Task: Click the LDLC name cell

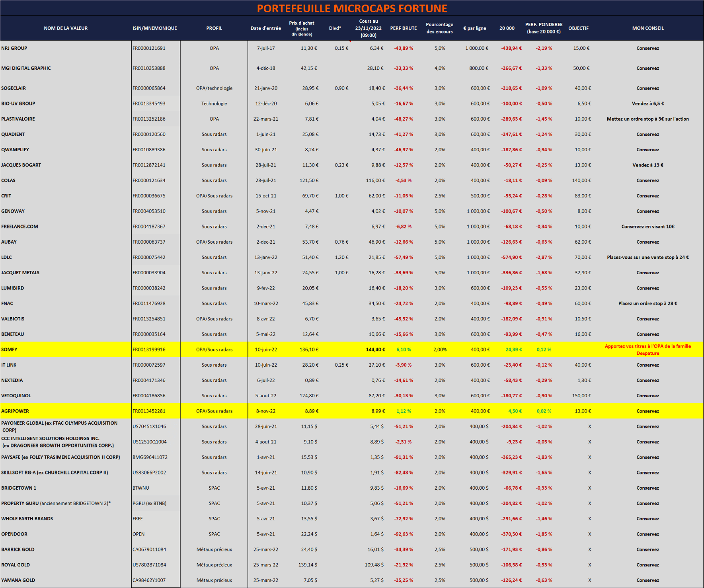Action: (x=6, y=258)
